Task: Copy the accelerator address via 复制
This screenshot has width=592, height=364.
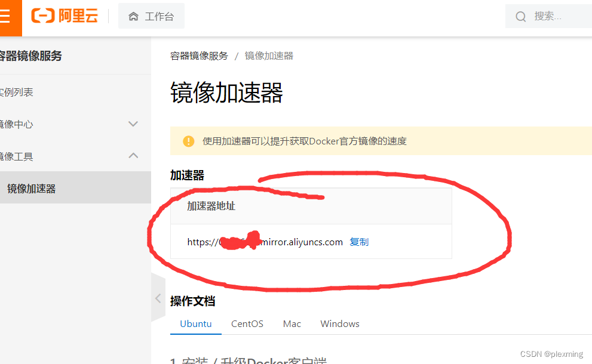Action: click(x=358, y=242)
